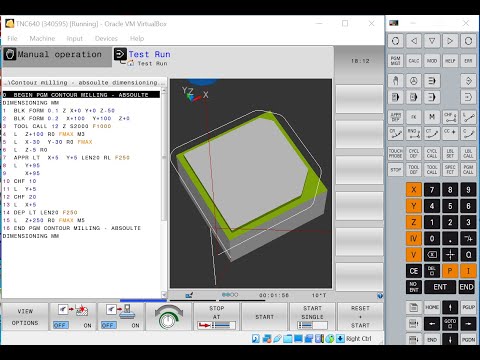480x360 pixels.
Task: Open the Input menu
Action: tap(74, 38)
